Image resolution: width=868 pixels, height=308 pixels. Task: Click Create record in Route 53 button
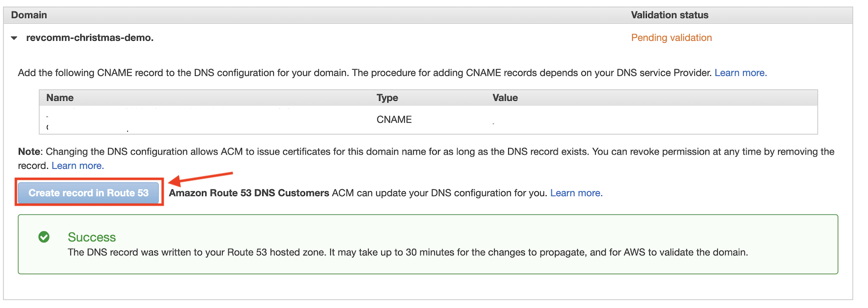click(88, 193)
